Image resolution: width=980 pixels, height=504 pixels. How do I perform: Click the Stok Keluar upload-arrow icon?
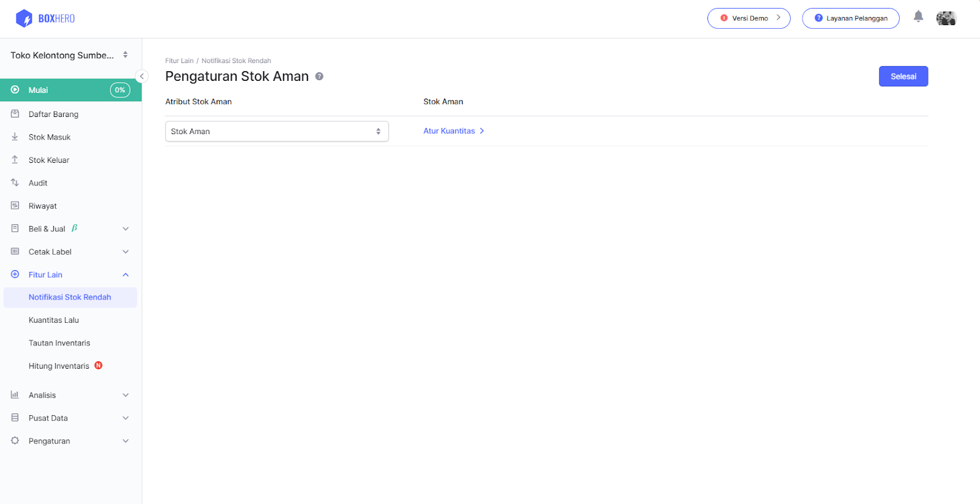click(x=15, y=159)
